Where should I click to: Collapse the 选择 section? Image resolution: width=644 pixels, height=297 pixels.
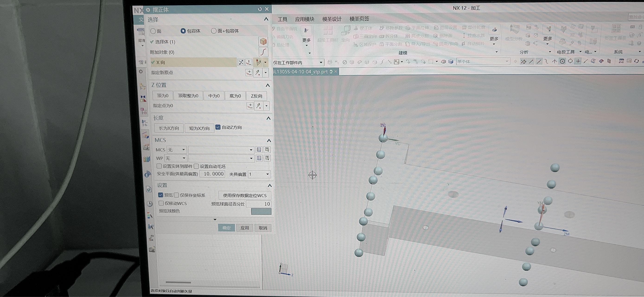pos(266,19)
